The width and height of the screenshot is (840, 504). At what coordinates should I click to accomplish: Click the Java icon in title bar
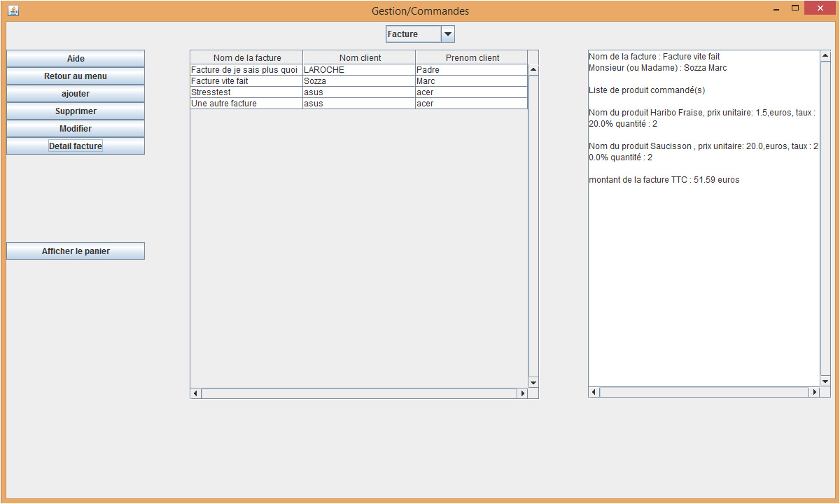13,10
